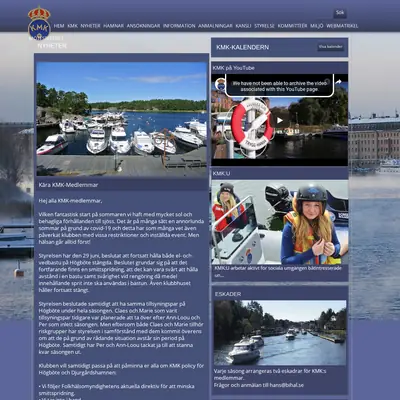Open the NYHETER menu item
Image resolution: width=400 pixels, height=400 pixels.
90,26
